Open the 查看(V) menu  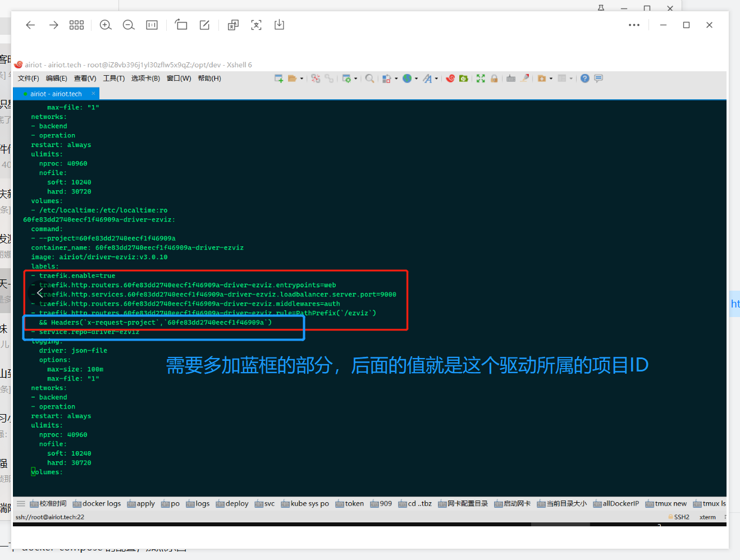pyautogui.click(x=85, y=79)
